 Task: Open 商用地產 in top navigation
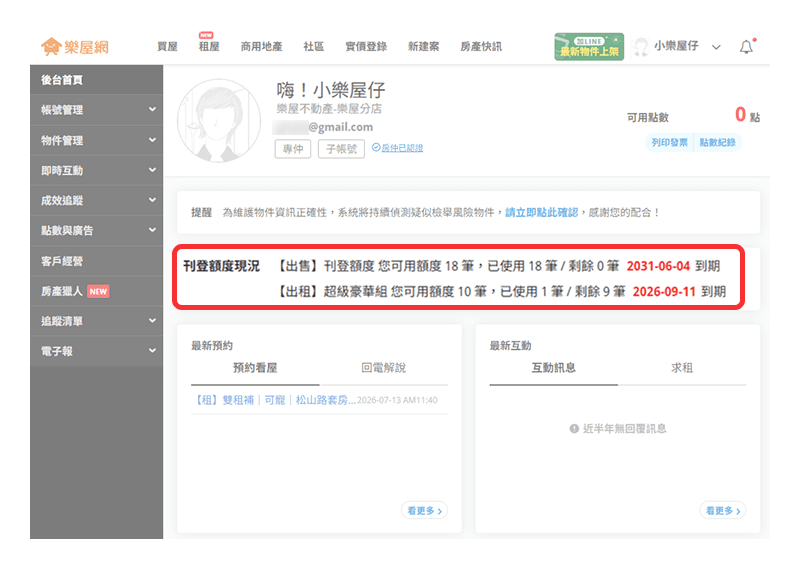click(261, 46)
